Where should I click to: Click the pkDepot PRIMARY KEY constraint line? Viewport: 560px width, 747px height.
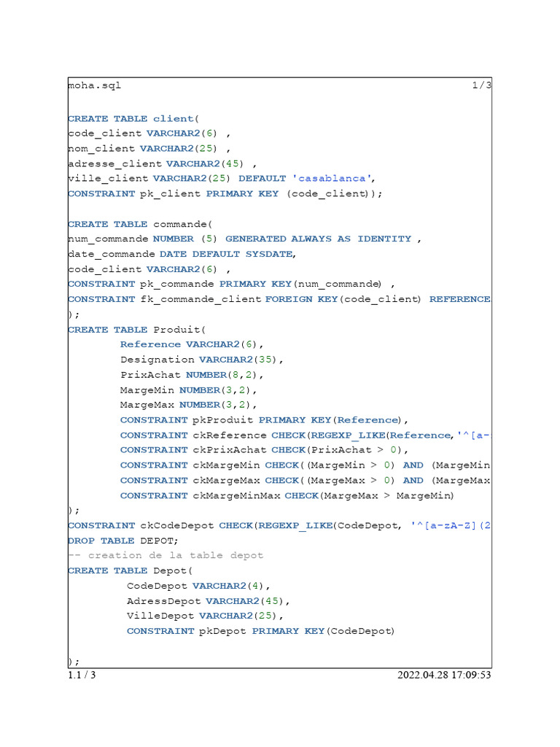tap(260, 631)
